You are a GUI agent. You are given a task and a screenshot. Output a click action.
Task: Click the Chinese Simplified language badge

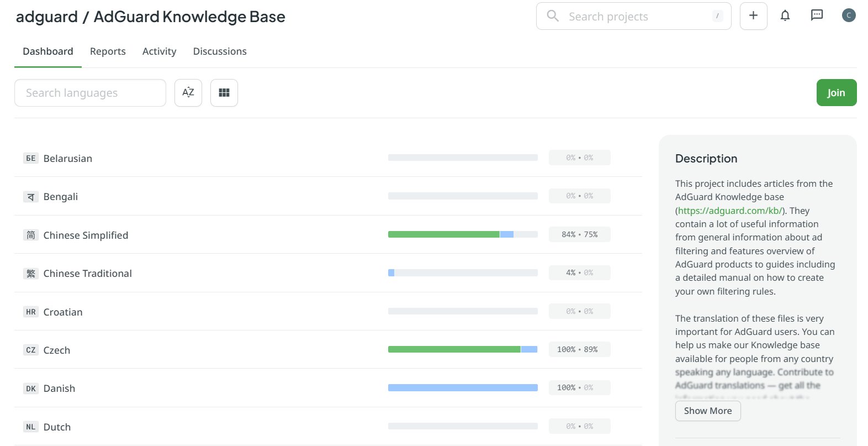point(31,235)
